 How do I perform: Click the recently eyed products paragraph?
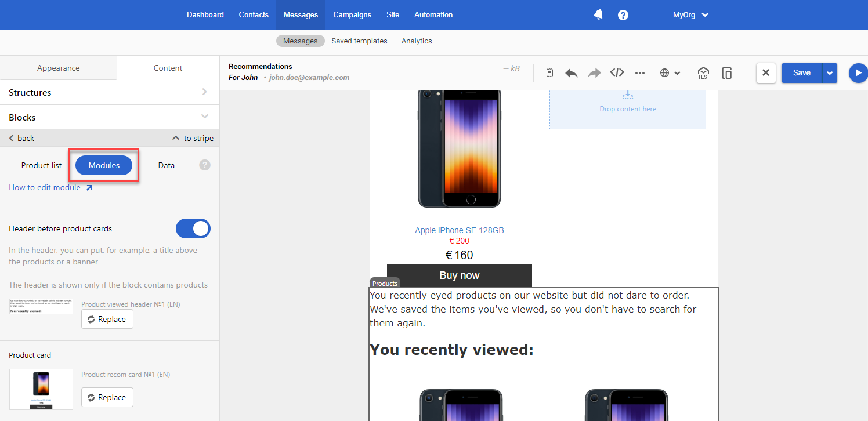[533, 309]
